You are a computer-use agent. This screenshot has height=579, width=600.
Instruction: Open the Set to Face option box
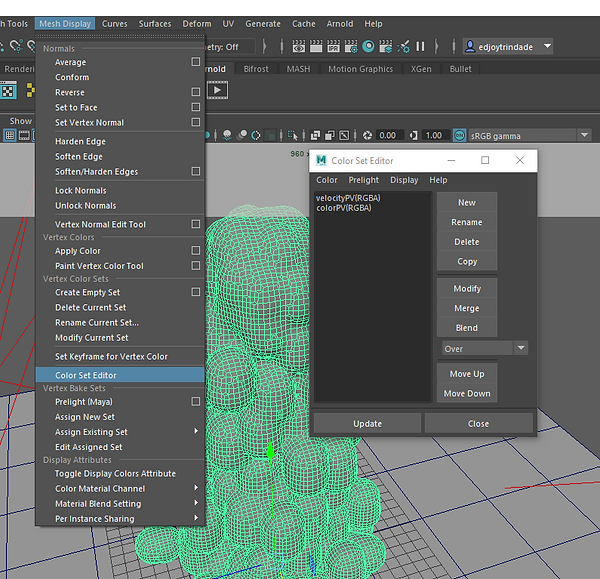tap(196, 107)
